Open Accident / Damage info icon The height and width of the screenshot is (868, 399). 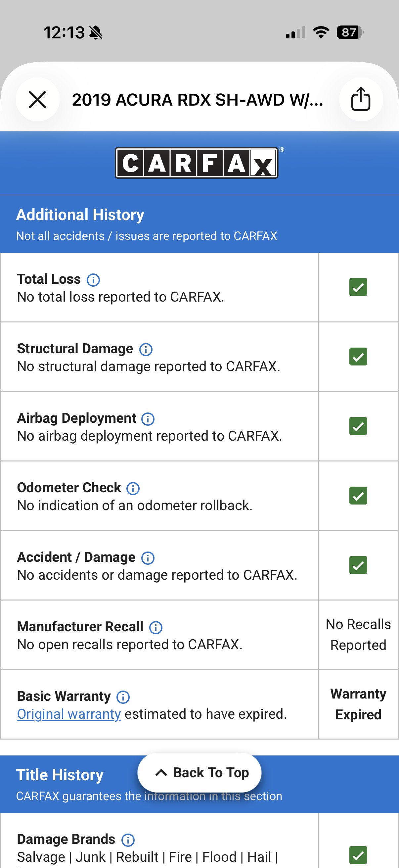148,558
